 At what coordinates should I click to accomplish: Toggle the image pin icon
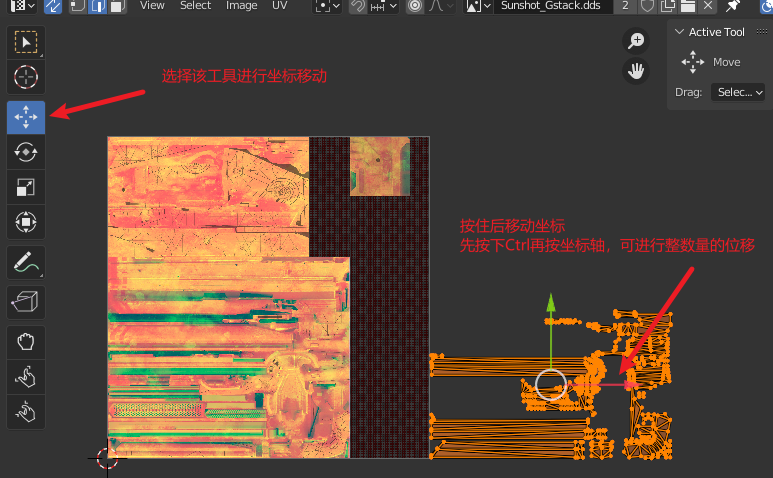pos(733,6)
